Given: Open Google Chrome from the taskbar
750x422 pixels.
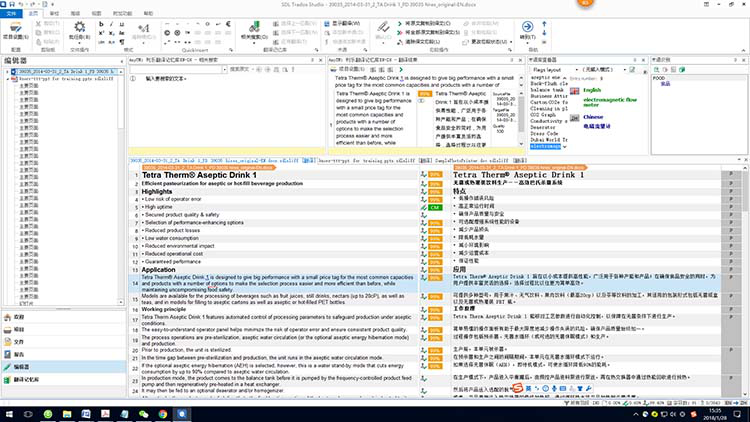Looking at the screenshot, I should 163,414.
